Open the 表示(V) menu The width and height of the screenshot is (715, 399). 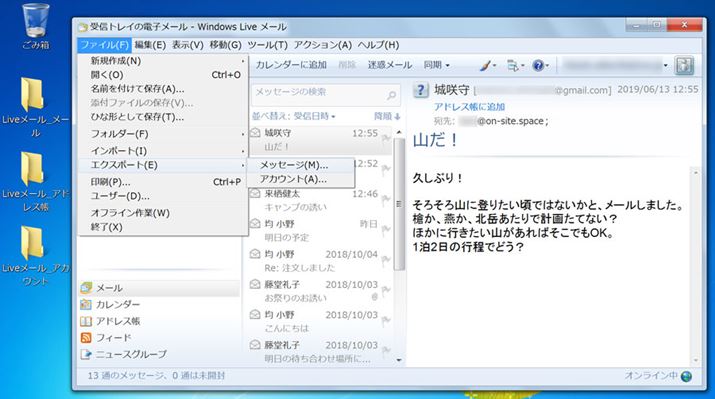187,45
